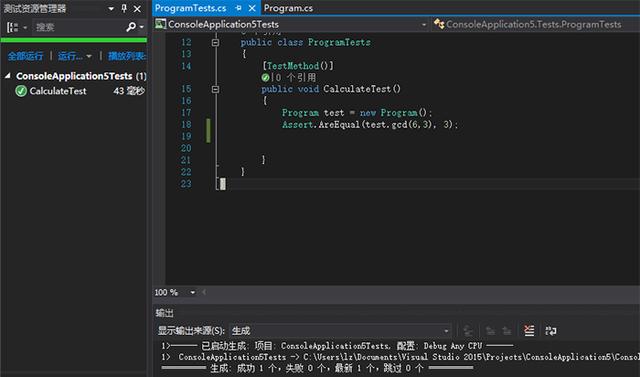Click line number 18 in gutter
This screenshot has height=377, width=640.
pyautogui.click(x=186, y=124)
